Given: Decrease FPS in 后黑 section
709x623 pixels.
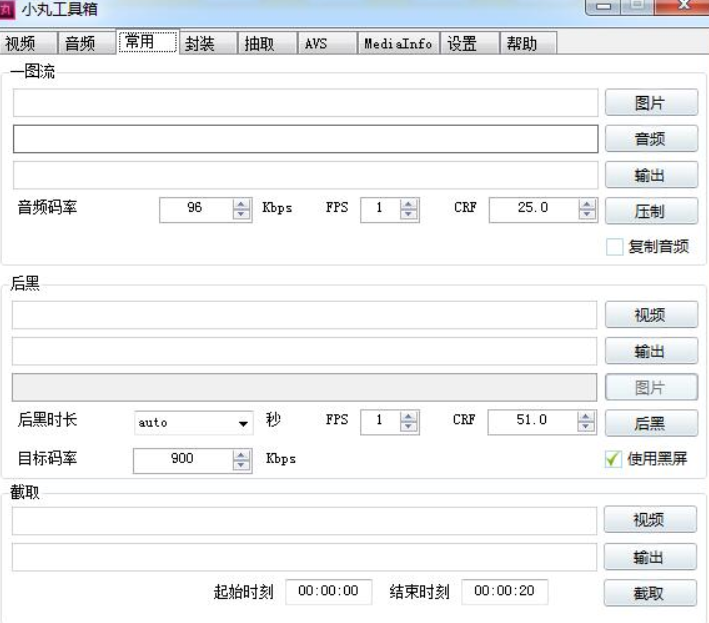Looking at the screenshot, I should (x=409, y=427).
